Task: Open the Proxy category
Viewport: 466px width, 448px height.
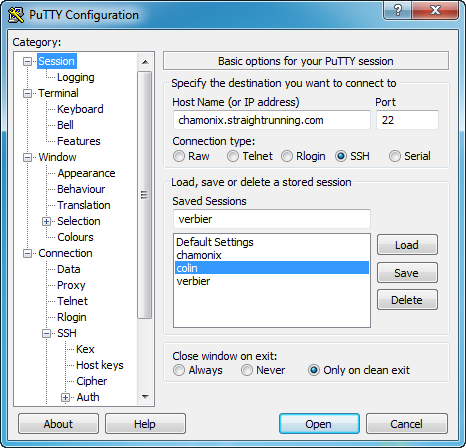Action: tap(71, 285)
